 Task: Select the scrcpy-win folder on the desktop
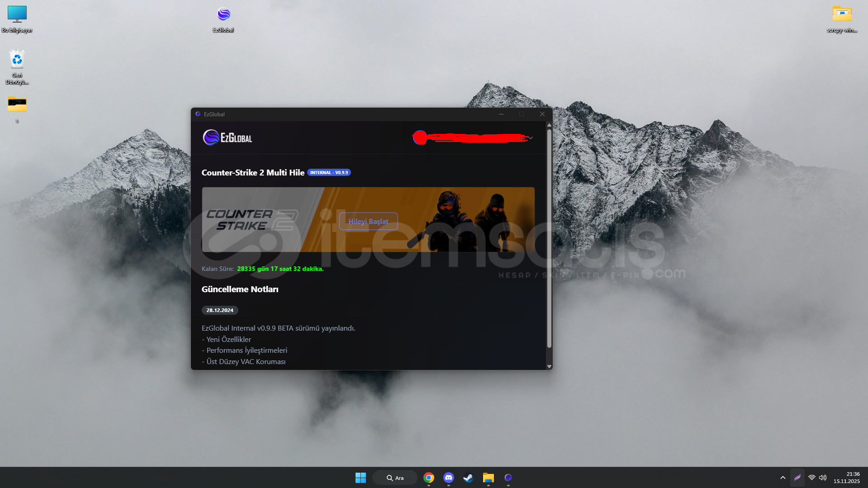point(842,19)
